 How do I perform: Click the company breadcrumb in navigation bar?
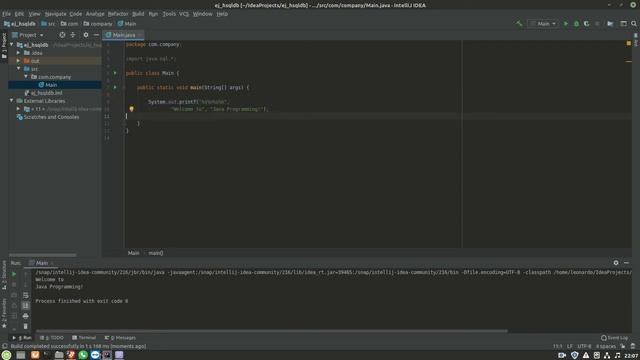(x=98, y=24)
